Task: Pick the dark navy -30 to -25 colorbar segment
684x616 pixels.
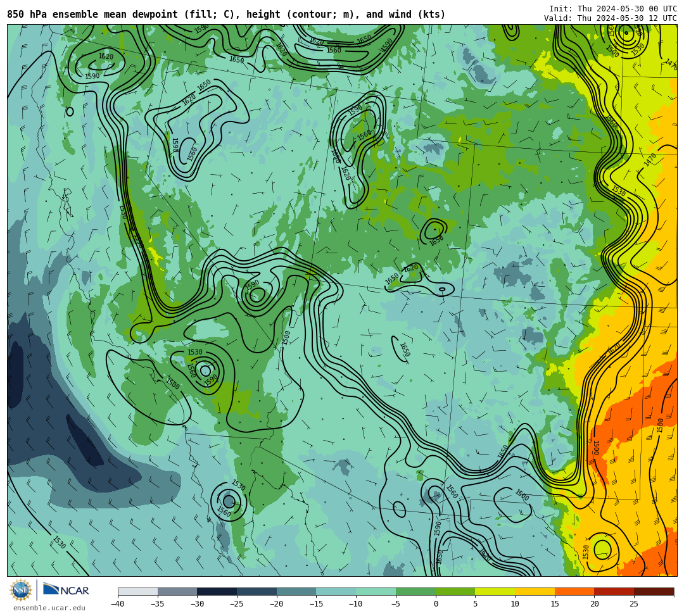Action: tap(217, 591)
